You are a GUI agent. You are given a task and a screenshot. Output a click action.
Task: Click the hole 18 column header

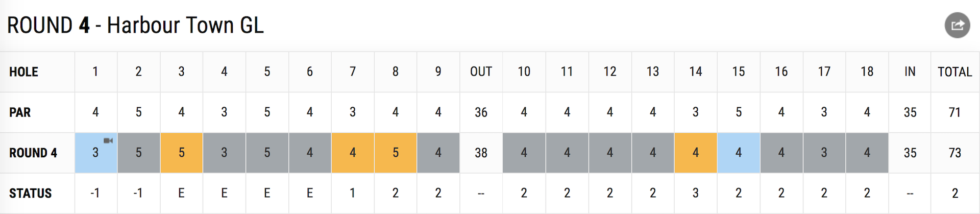click(867, 72)
